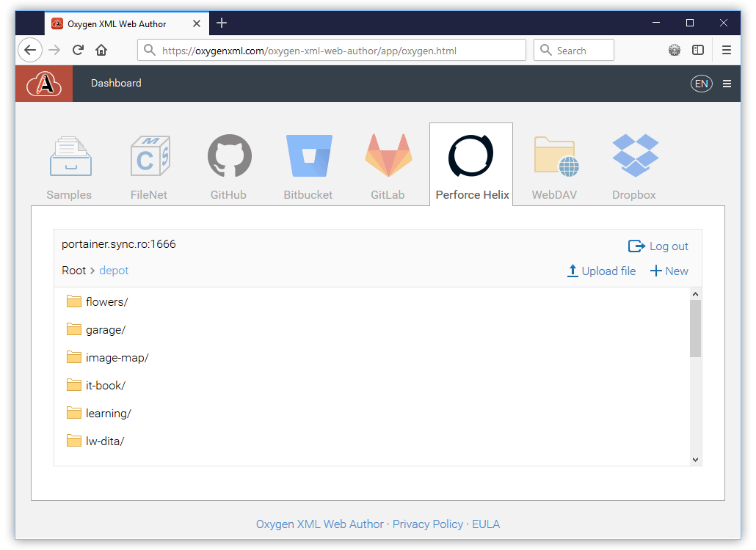
Task: Open the Dropbox connector
Action: point(634,166)
